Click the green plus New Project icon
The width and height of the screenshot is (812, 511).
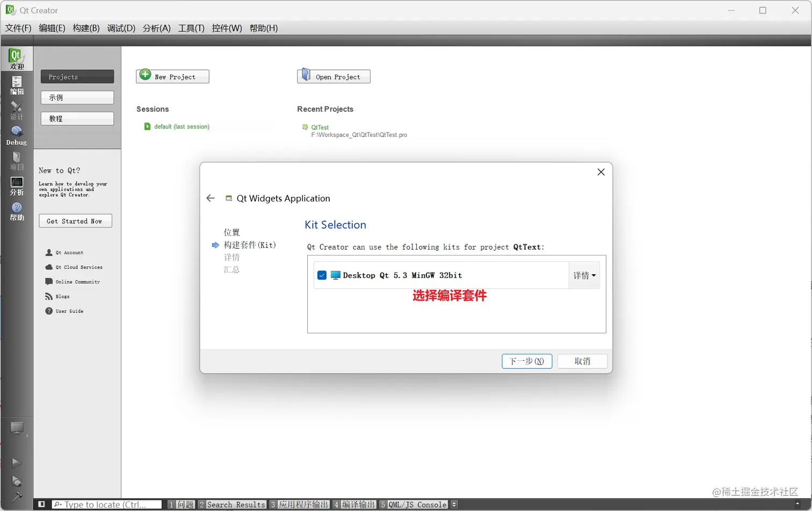[146, 75]
